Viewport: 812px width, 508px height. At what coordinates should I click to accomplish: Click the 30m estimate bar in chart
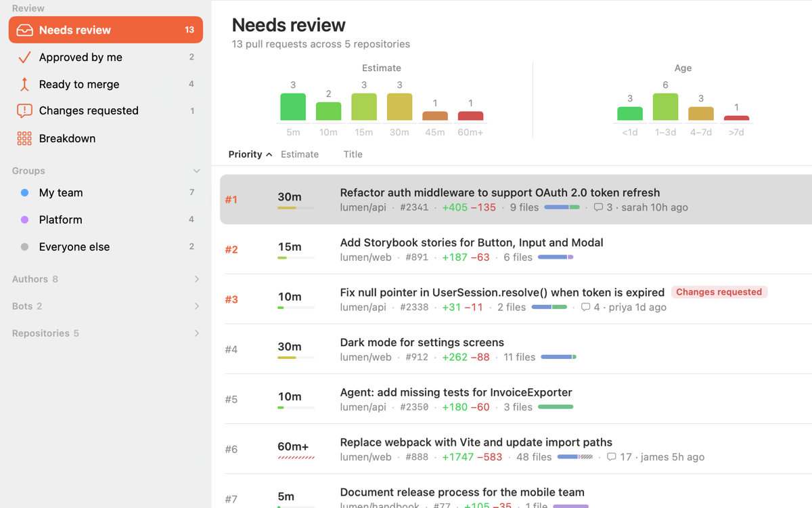point(399,106)
